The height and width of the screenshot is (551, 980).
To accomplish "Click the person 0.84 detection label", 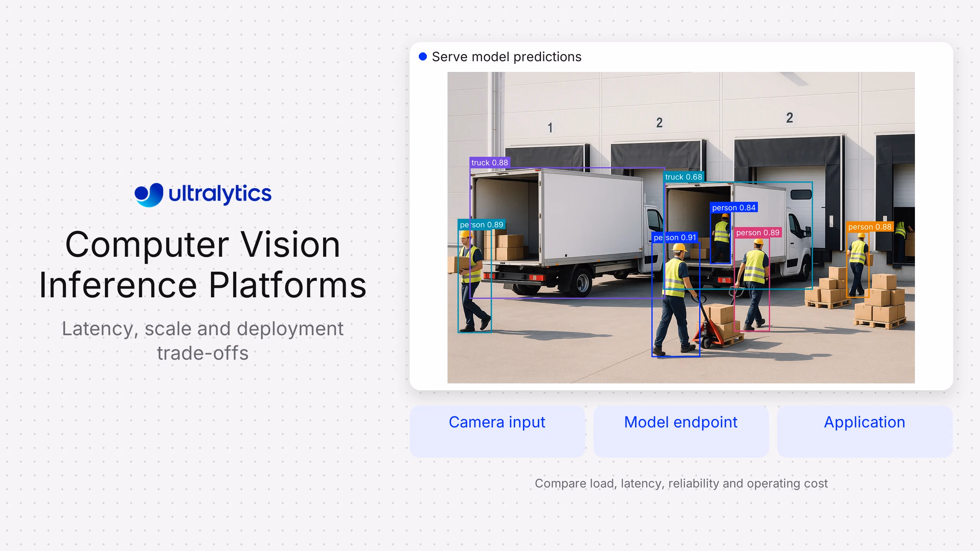I will (734, 207).
